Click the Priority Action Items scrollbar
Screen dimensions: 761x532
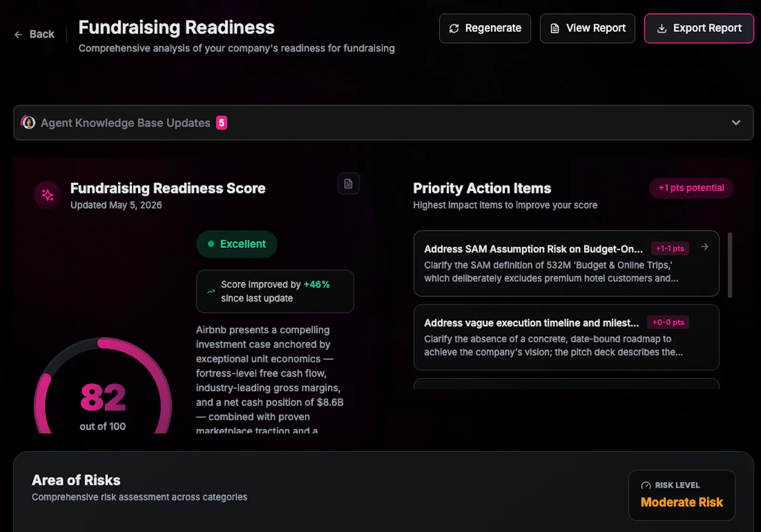tap(730, 265)
